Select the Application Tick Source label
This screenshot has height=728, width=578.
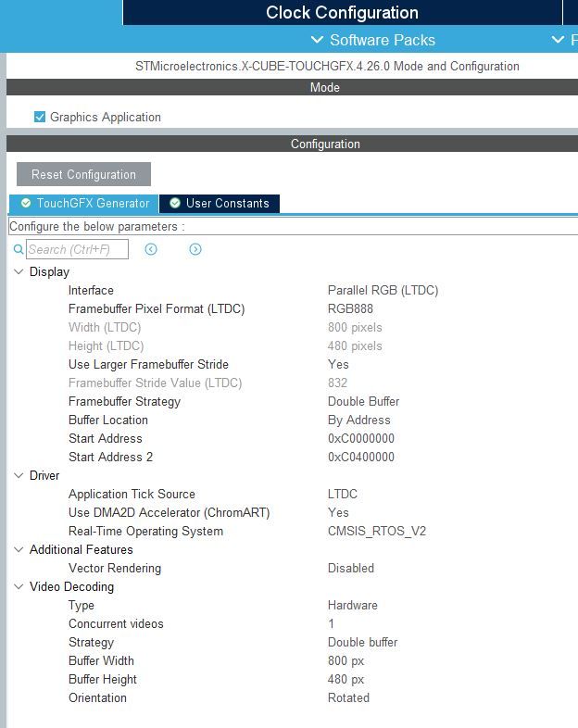tap(132, 494)
